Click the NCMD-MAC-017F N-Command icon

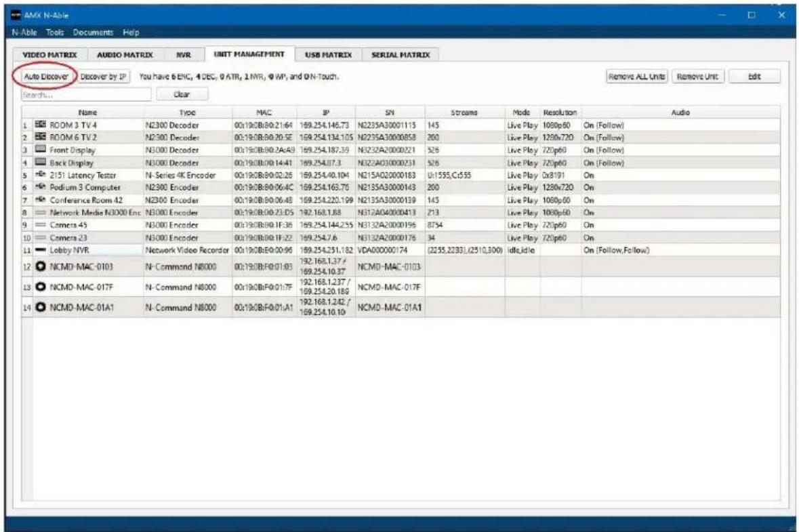tap(41, 287)
